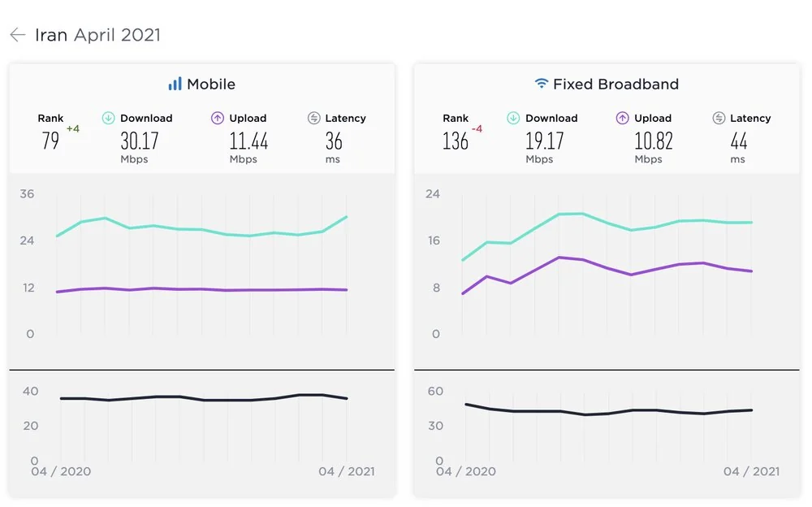
Task: Click Fixed Broadband rank value 136
Action: (456, 141)
